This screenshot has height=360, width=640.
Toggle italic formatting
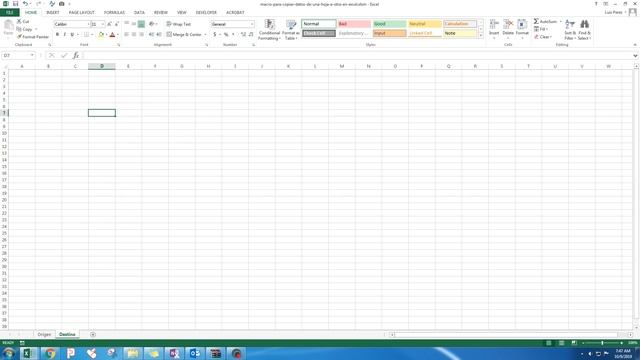(64, 35)
